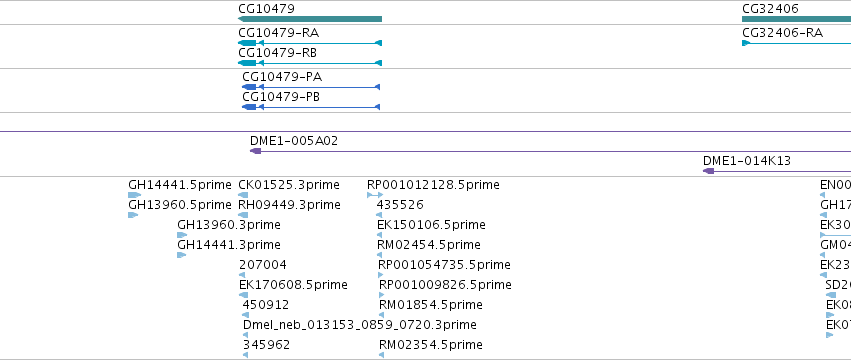Click the CG10479-RA transcript glyph
Image resolution: width=851 pixels, height=360 pixels.
click(310, 43)
